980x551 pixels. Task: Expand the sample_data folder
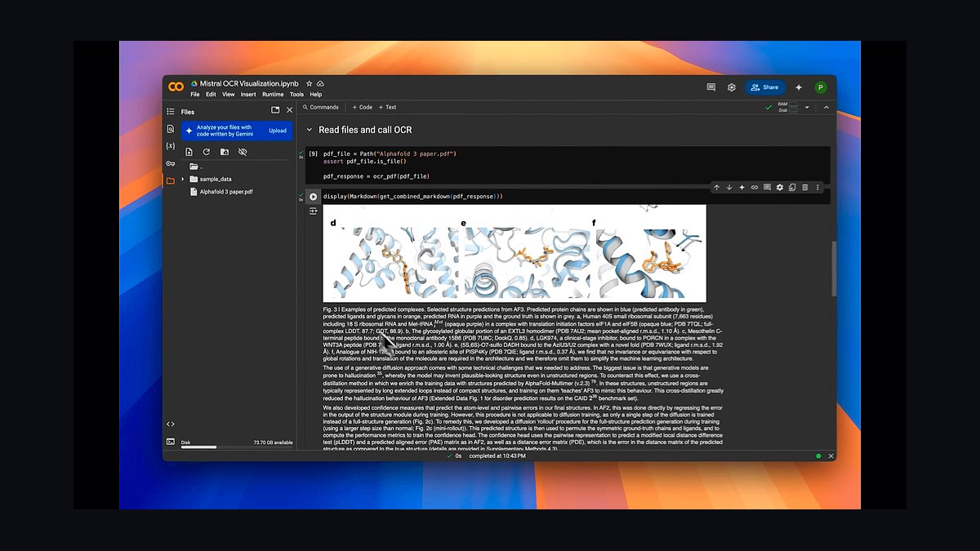tap(183, 179)
